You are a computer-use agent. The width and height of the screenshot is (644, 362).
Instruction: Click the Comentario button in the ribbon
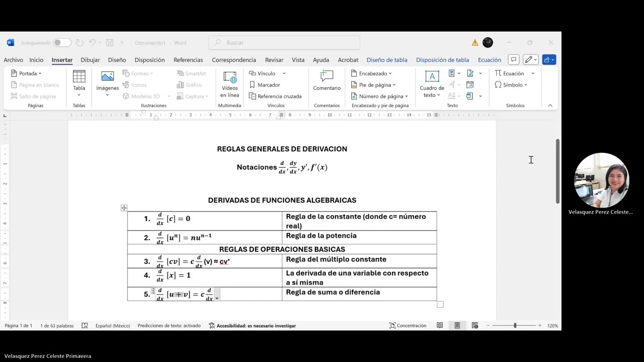click(x=327, y=81)
